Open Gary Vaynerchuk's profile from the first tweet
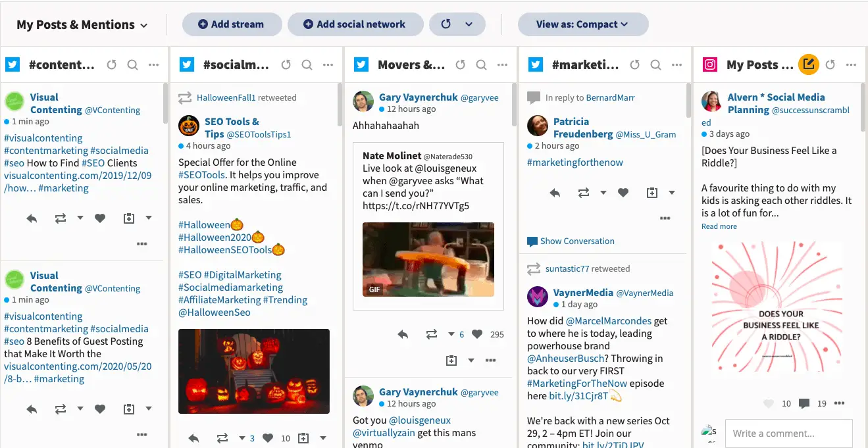Viewport: 868px width, 448px height. point(419,97)
